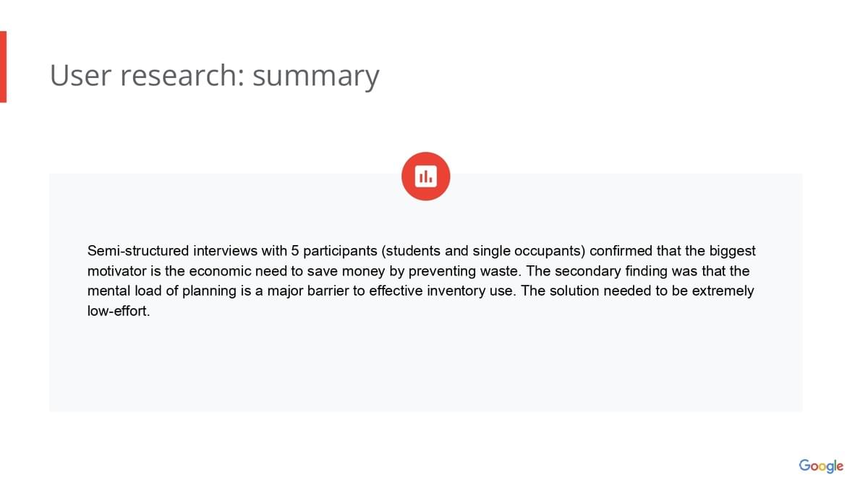Click the word "solution" in the paragraph
The height and width of the screenshot is (488, 868).
point(569,291)
